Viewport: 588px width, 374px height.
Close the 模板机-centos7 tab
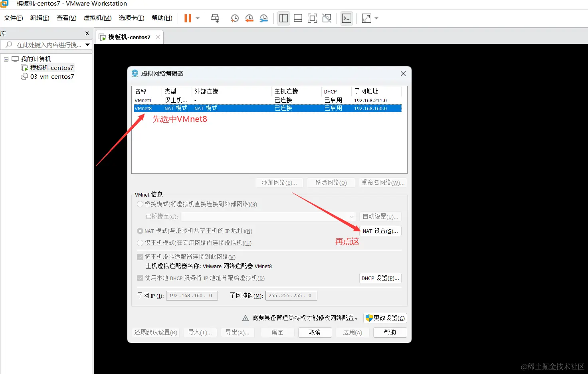coord(158,37)
